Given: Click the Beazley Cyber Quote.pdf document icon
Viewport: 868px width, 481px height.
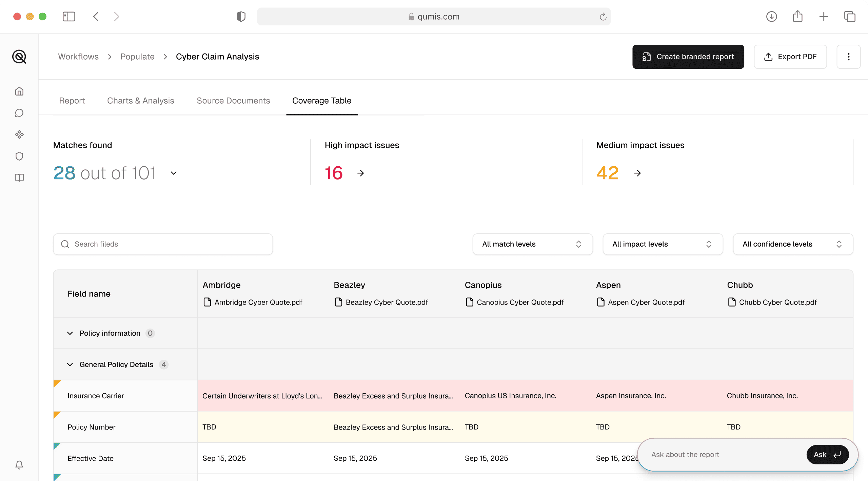Looking at the screenshot, I should click(x=338, y=302).
